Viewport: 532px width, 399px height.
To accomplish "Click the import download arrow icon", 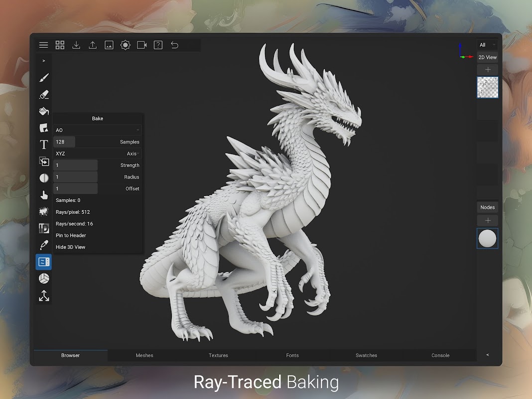I will point(76,45).
